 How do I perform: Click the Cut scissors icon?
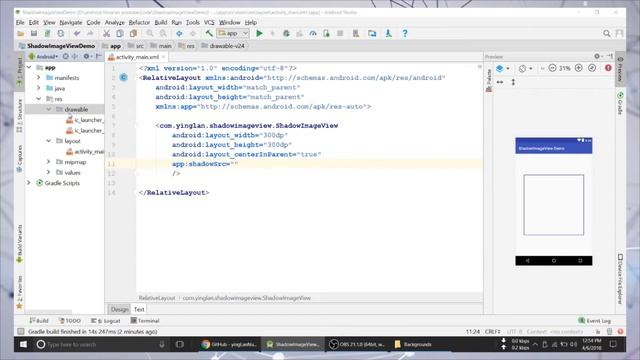point(106,33)
